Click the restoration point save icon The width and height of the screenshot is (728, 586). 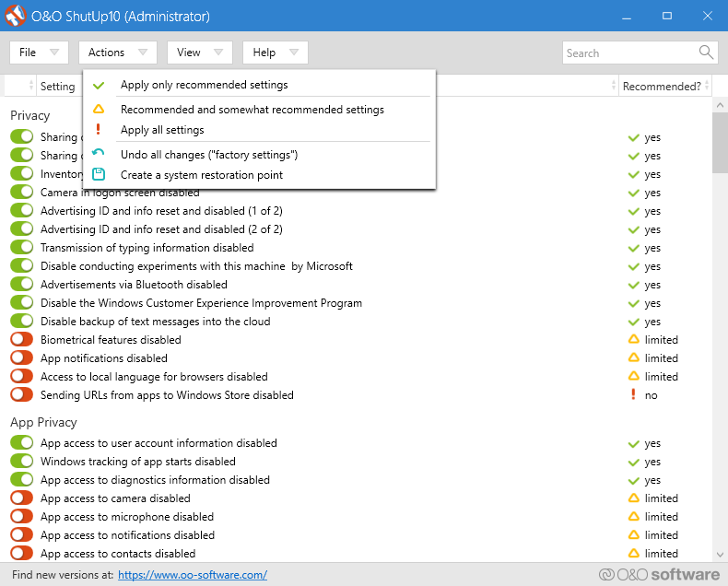click(x=99, y=175)
